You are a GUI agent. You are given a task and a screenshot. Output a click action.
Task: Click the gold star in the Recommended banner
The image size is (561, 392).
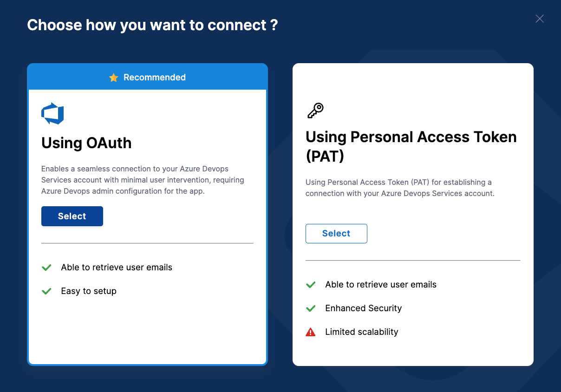tap(114, 78)
